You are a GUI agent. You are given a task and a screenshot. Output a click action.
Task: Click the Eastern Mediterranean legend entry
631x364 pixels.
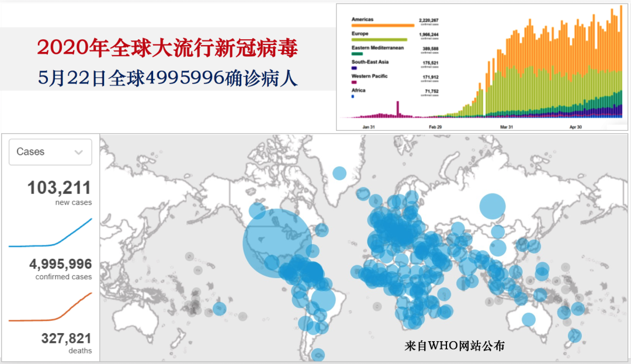379,47
